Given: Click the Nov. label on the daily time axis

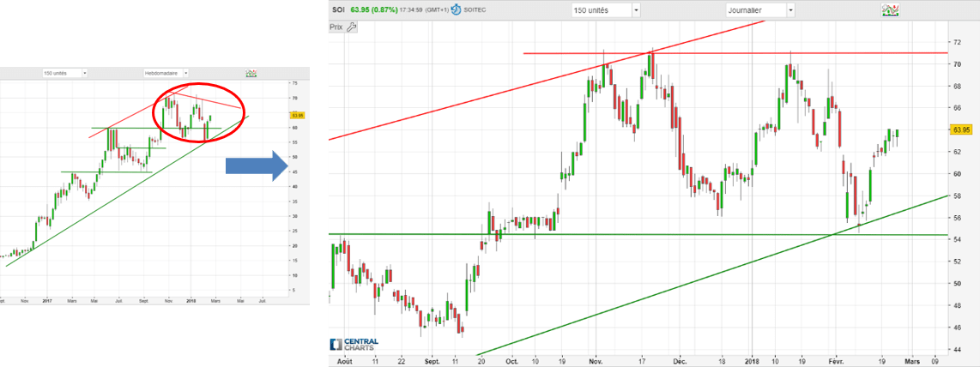Looking at the screenshot, I should click(596, 361).
